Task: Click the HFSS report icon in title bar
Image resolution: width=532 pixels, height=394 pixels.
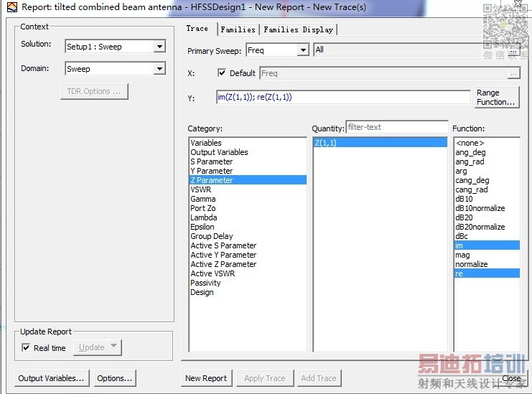Action: click(12, 7)
